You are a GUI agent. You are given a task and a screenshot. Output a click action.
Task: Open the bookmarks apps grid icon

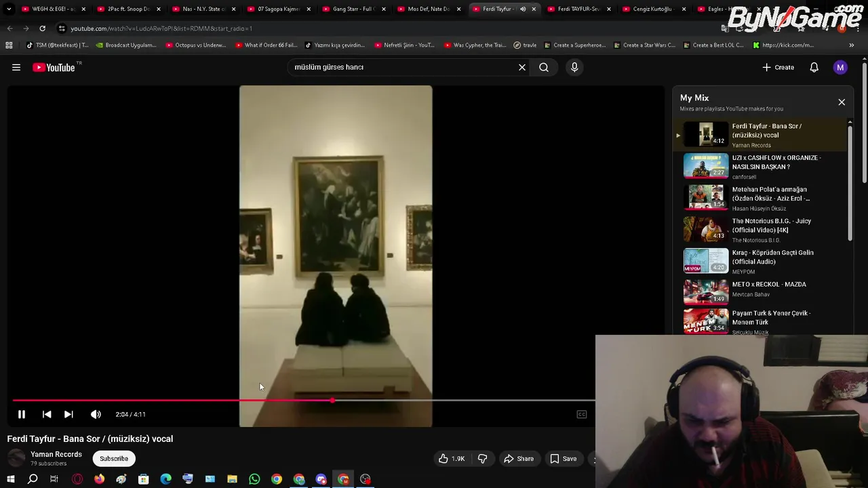tap(9, 45)
